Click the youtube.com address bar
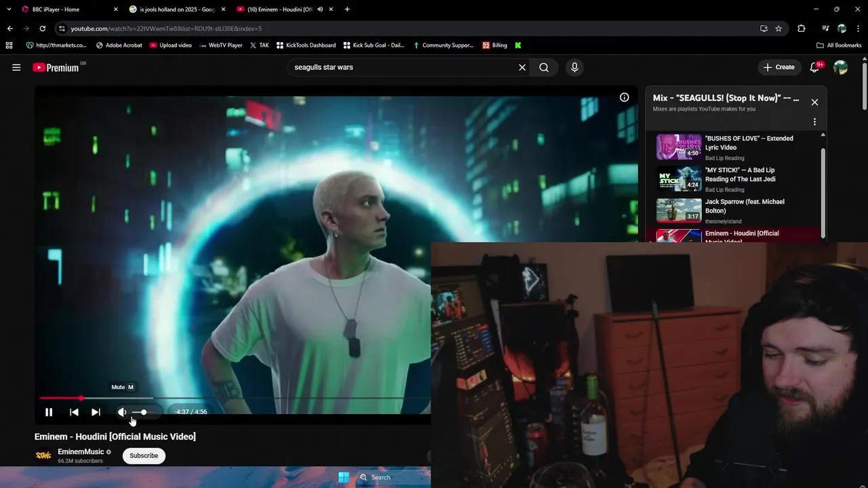 click(407, 28)
